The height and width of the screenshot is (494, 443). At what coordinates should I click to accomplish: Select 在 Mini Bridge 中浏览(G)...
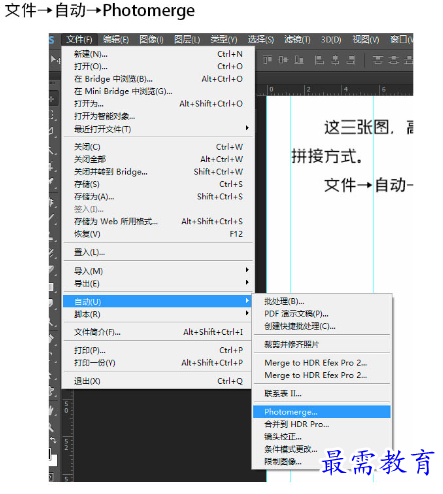point(157,91)
